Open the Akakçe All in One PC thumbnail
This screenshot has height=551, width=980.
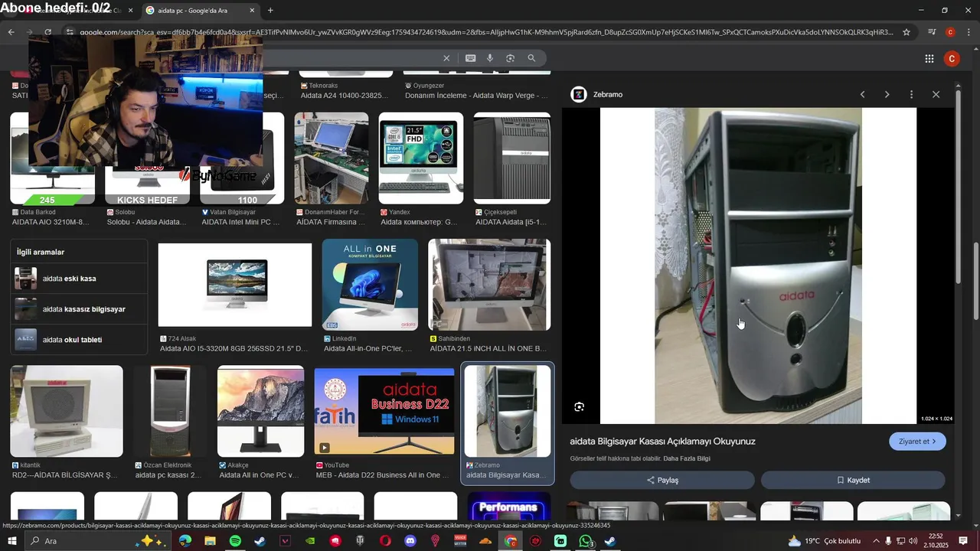tap(260, 411)
